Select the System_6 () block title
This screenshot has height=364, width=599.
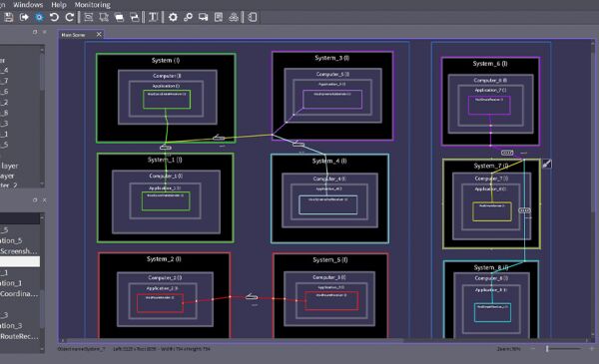click(x=490, y=64)
